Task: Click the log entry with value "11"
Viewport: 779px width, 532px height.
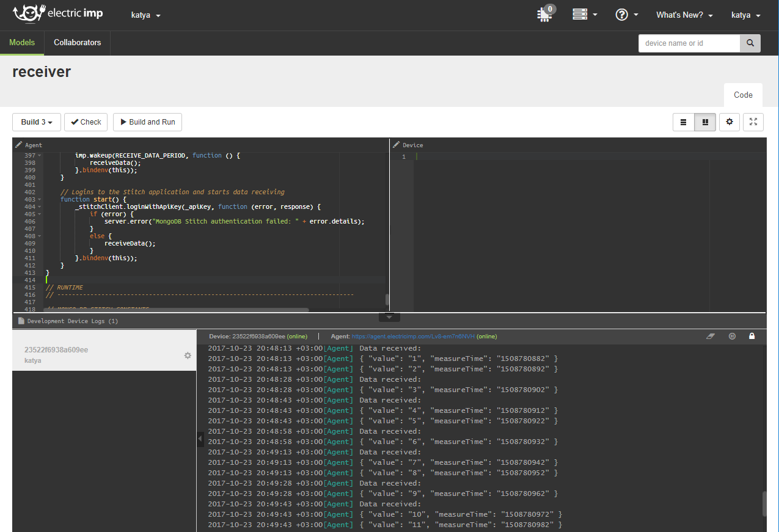Action: 385,525
